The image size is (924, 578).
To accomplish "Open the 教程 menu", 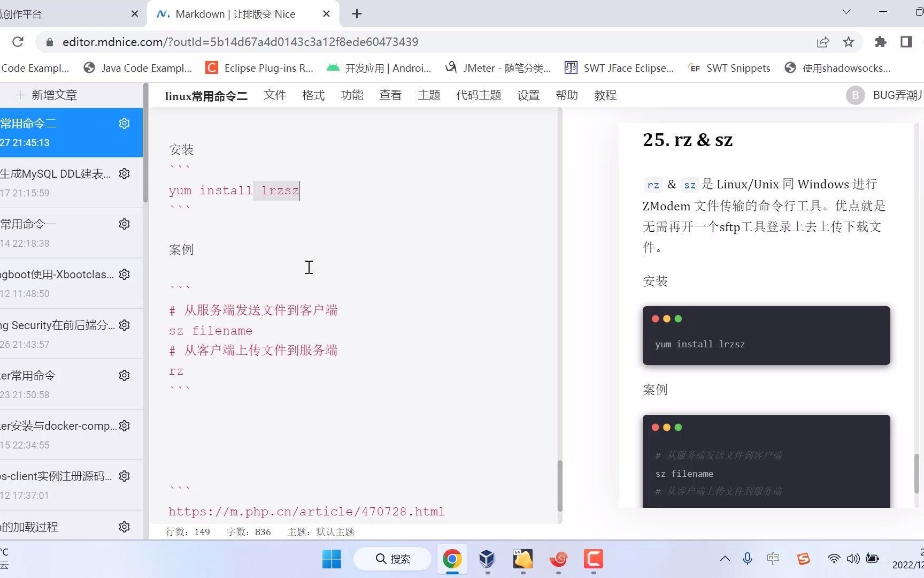I will [605, 95].
